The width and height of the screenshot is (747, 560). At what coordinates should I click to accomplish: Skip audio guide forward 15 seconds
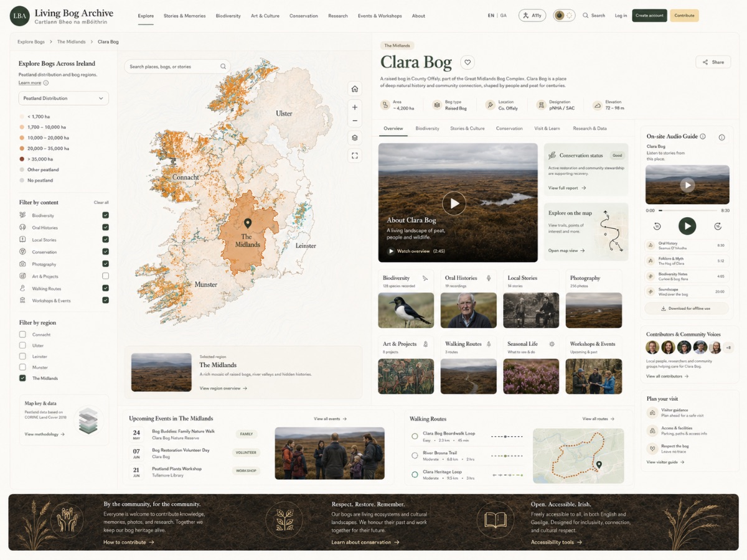(717, 226)
